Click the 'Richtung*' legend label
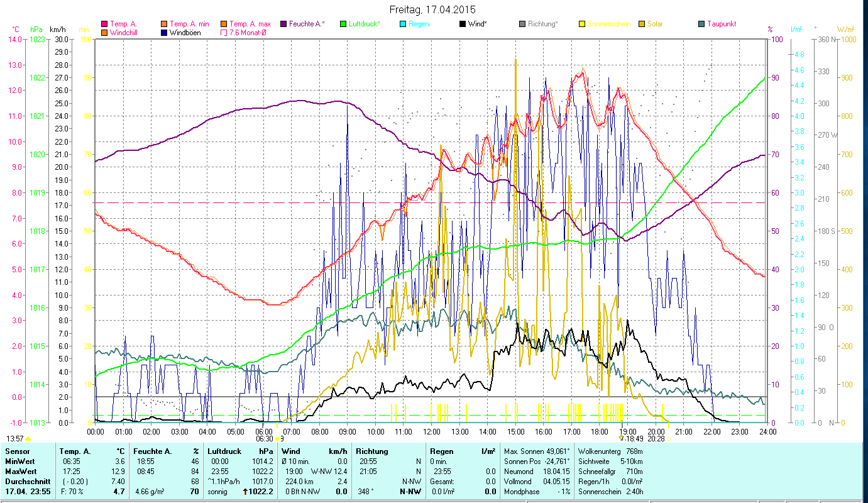This screenshot has height=503, width=868. tap(542, 25)
